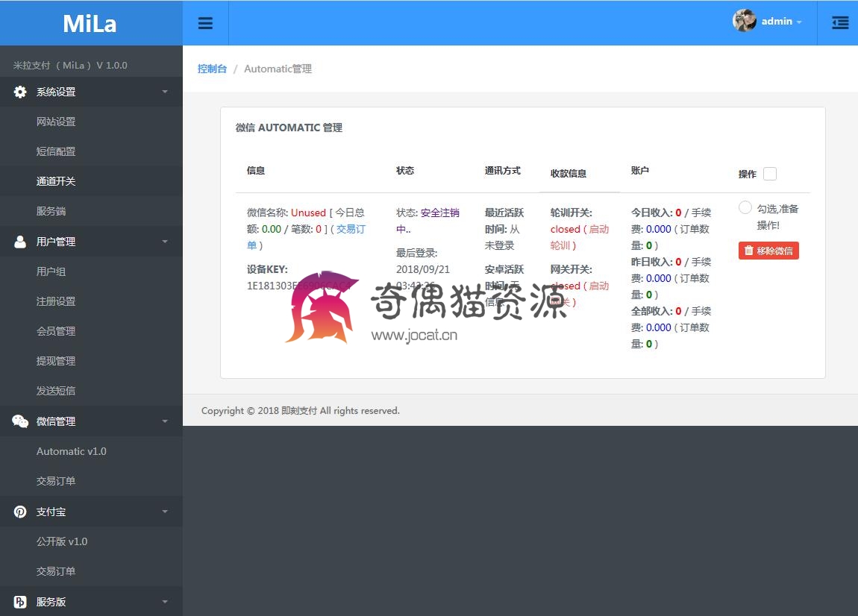
Task: Open 提现管理 in the sidebar
Action: (x=56, y=361)
